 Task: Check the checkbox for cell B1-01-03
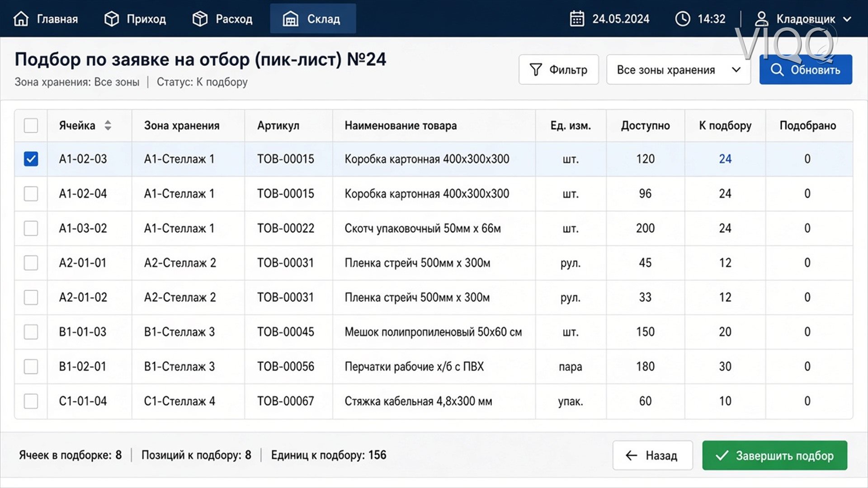31,332
